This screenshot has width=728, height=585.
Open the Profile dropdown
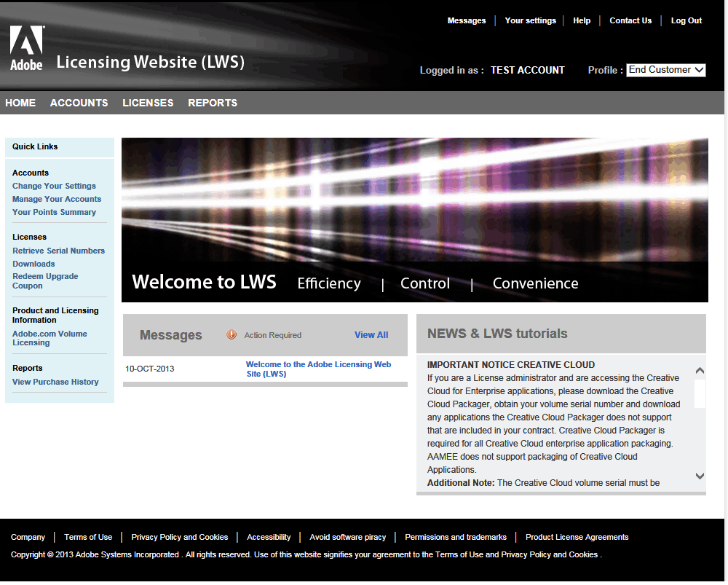point(665,70)
